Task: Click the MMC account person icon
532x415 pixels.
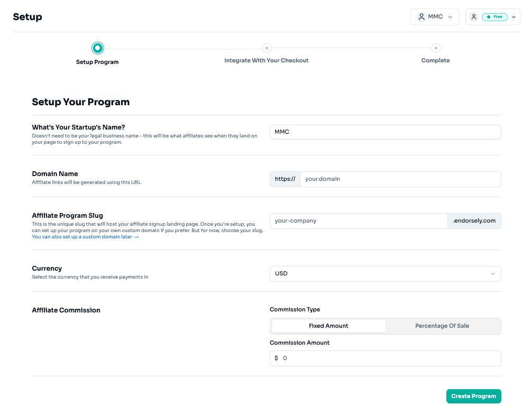Action: (422, 16)
